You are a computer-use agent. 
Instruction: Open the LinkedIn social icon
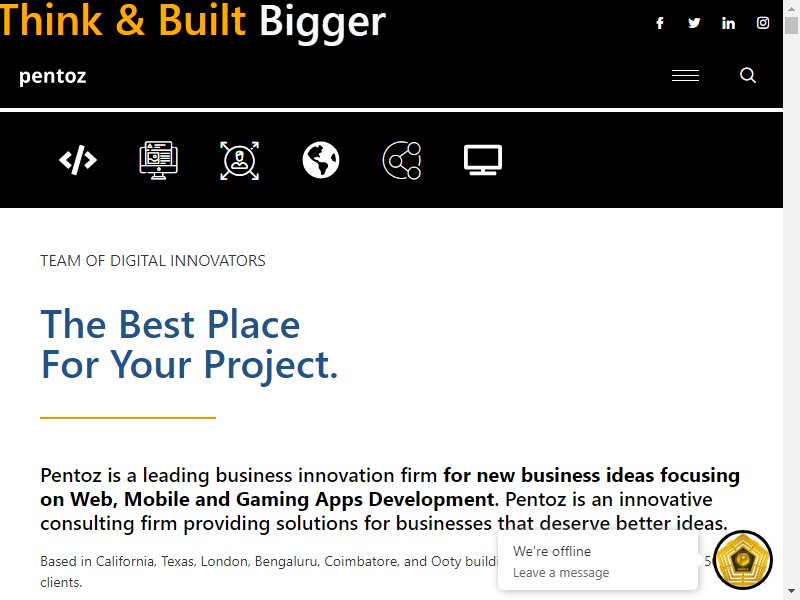pos(728,23)
